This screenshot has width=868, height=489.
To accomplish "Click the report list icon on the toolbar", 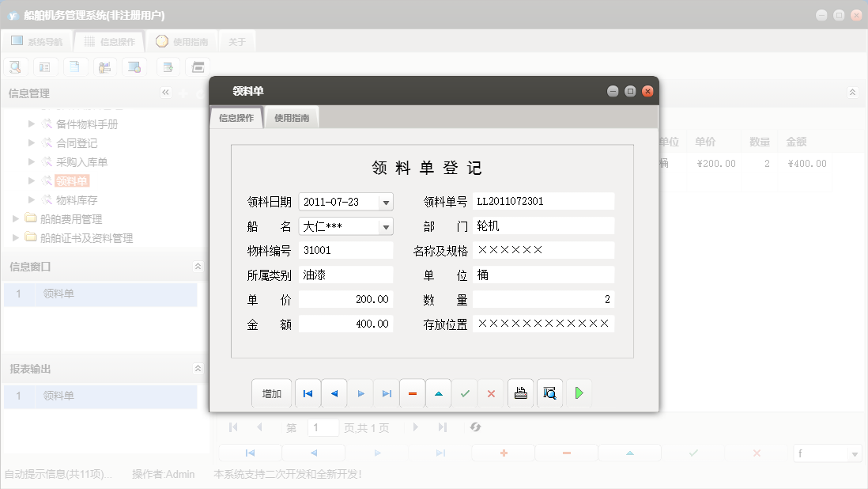I will coord(45,66).
